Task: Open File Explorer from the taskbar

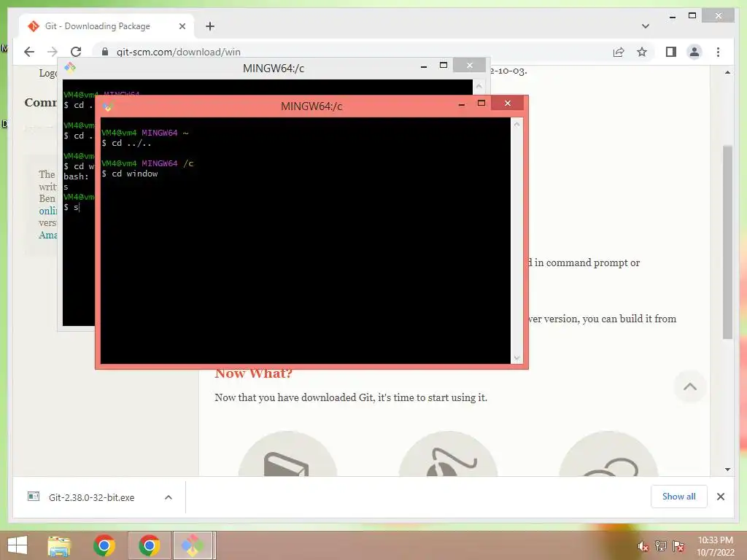Action: pyautogui.click(x=59, y=545)
